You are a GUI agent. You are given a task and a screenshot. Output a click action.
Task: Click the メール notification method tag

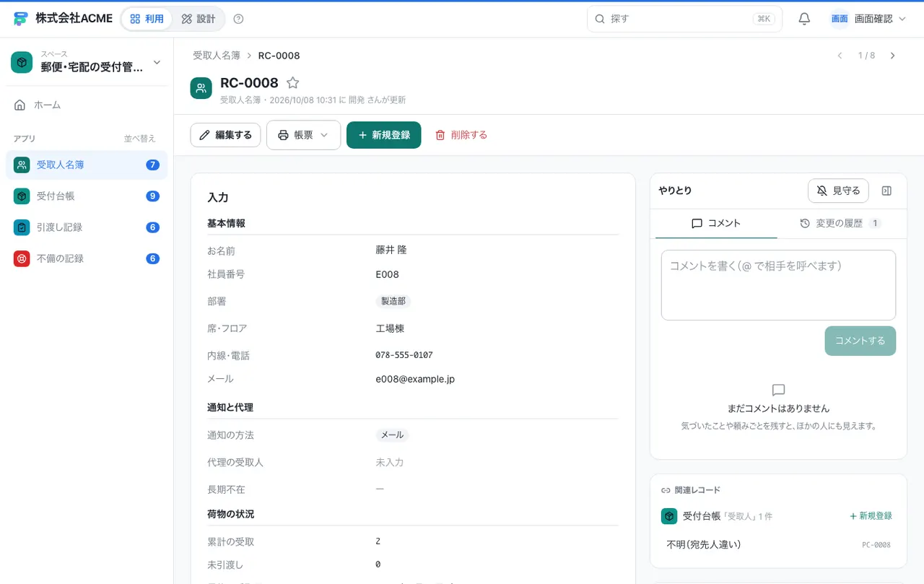392,435
